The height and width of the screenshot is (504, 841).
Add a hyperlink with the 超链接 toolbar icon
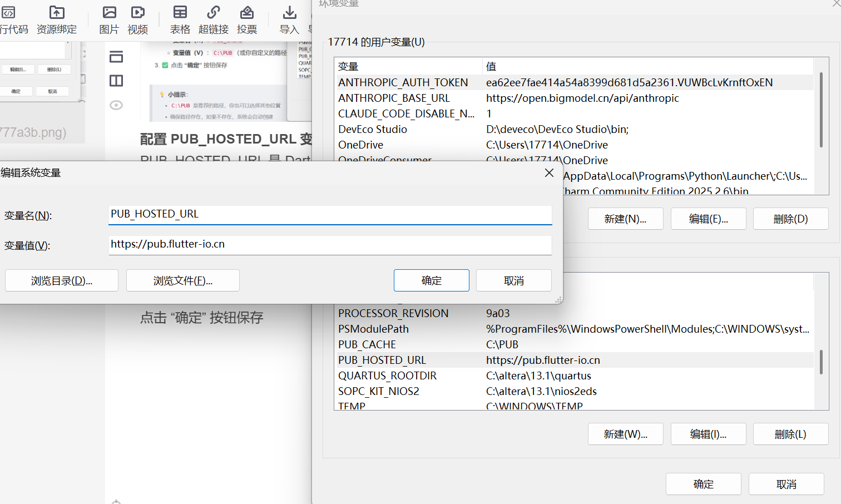point(214,20)
